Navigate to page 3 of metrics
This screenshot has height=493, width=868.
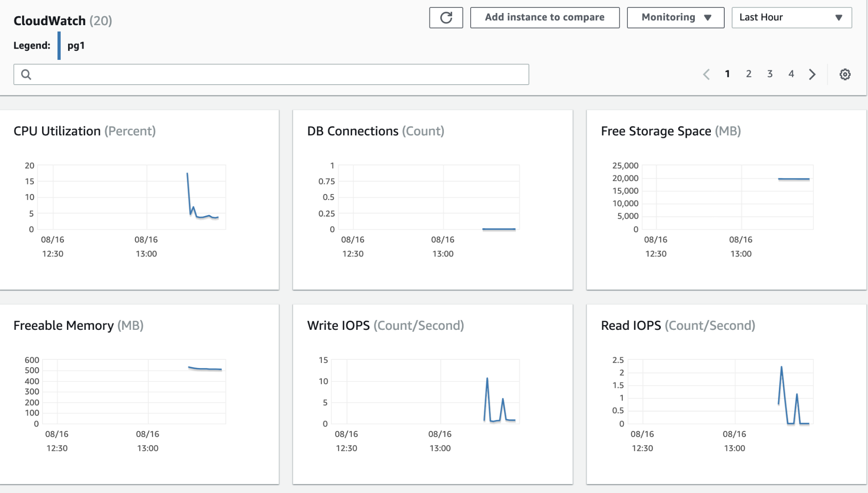pyautogui.click(x=770, y=74)
